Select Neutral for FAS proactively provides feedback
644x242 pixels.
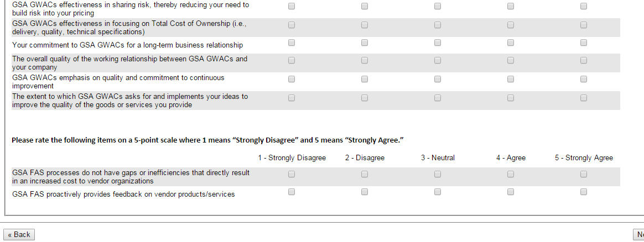(x=438, y=192)
